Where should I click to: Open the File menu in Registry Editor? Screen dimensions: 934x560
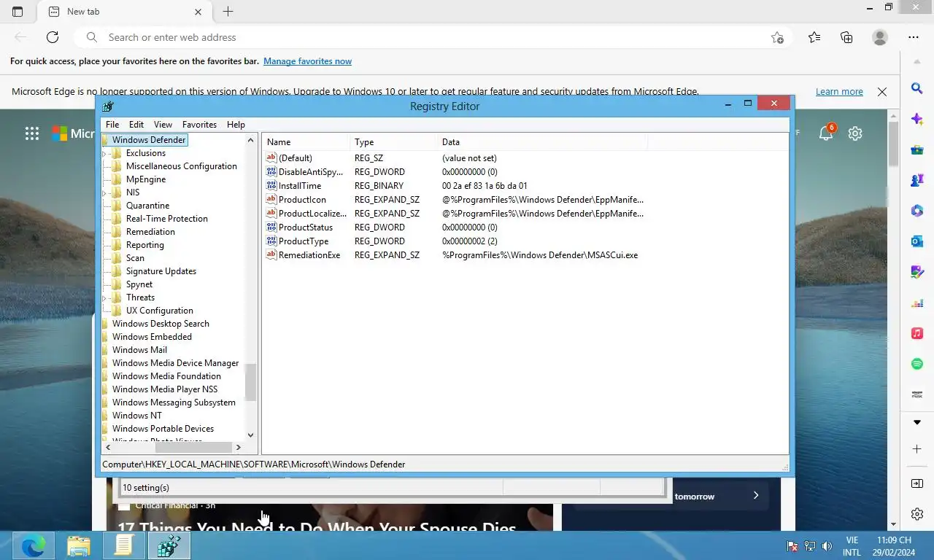pos(112,125)
